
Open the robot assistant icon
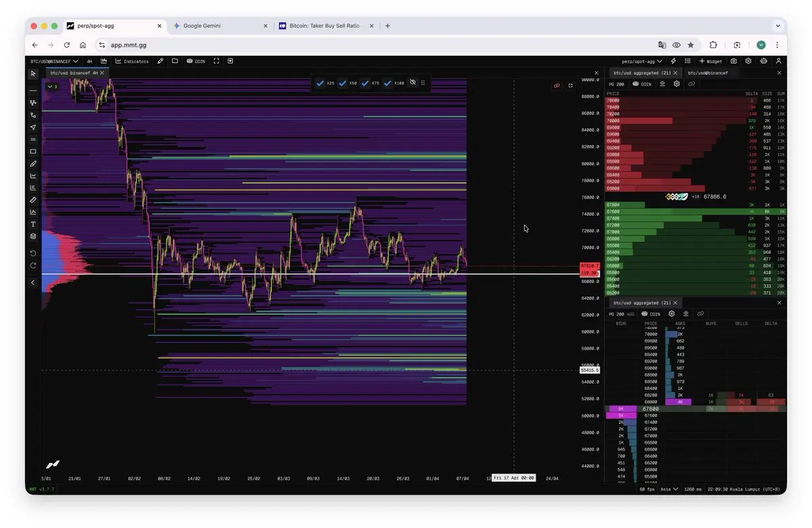(764, 61)
